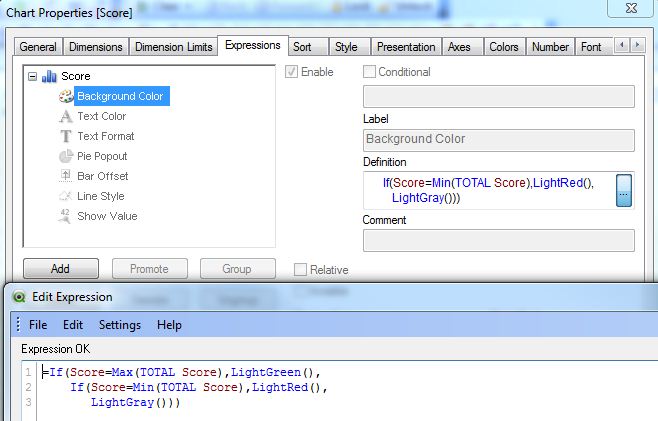Click the Text Format T icon
658x421 pixels.
65,136
